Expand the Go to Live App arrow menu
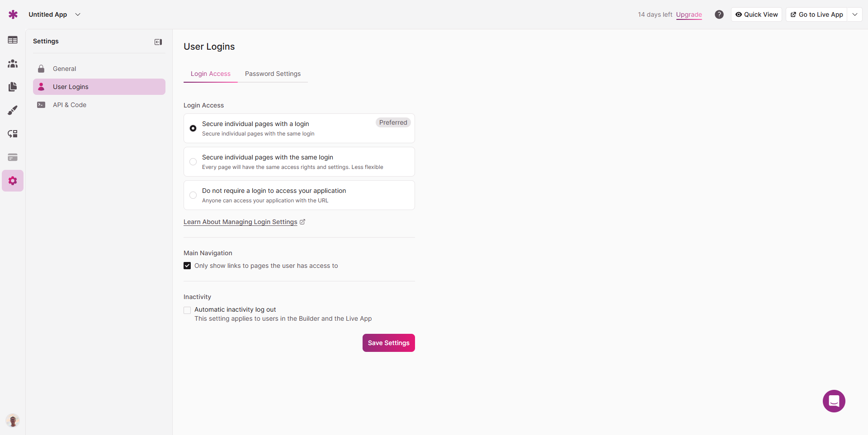Viewport: 868px width, 435px height. (855, 14)
